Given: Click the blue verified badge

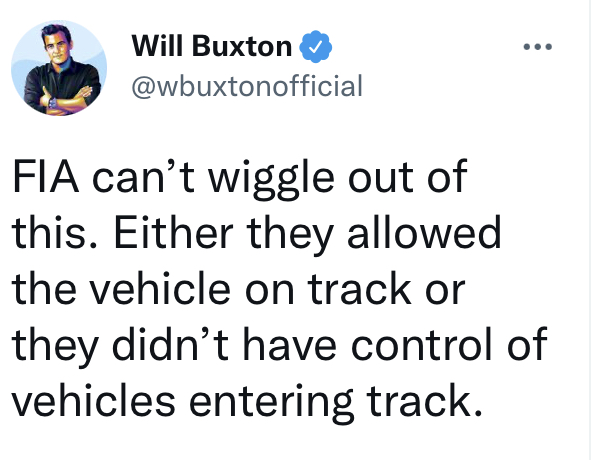Looking at the screenshot, I should click(x=315, y=47).
